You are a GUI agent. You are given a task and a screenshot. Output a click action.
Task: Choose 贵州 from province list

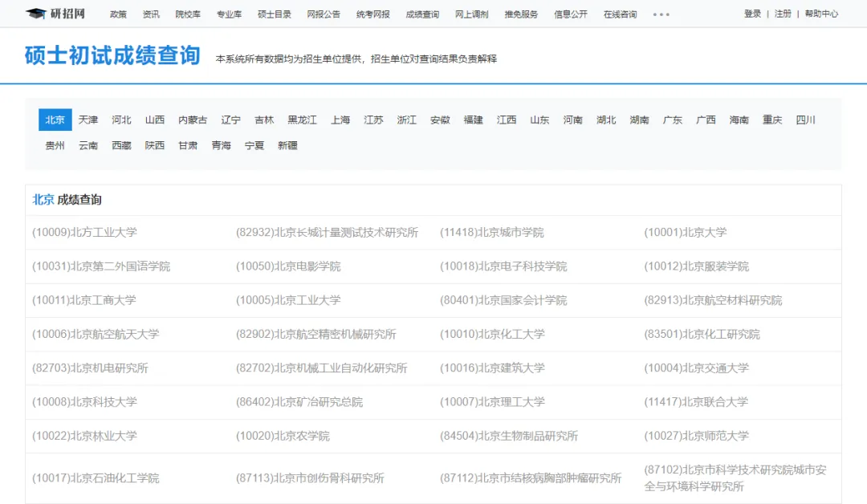55,145
